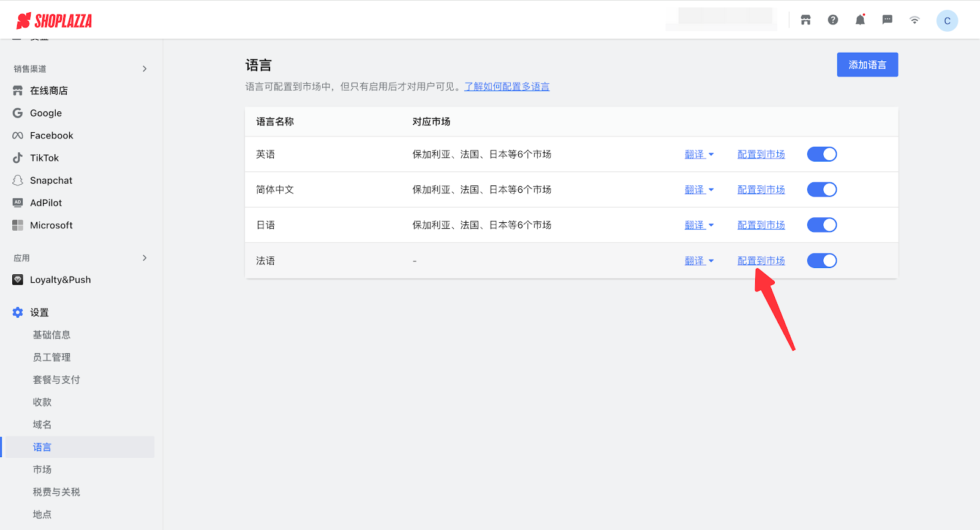Open the chat messages icon
The image size is (980, 530).
(887, 20)
